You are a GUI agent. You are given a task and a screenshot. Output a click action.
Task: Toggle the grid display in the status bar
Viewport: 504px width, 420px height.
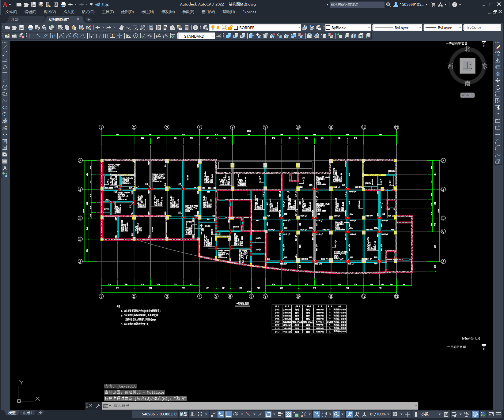tap(192, 414)
